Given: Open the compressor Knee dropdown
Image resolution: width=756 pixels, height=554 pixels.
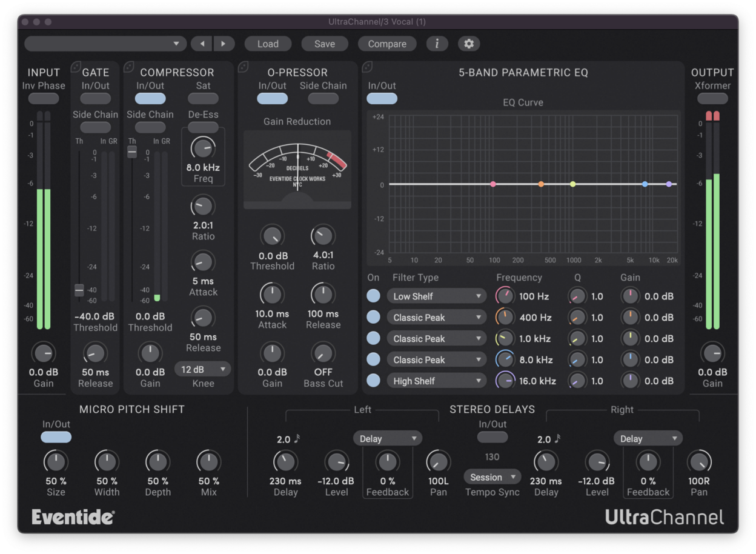Looking at the screenshot, I should click(202, 369).
